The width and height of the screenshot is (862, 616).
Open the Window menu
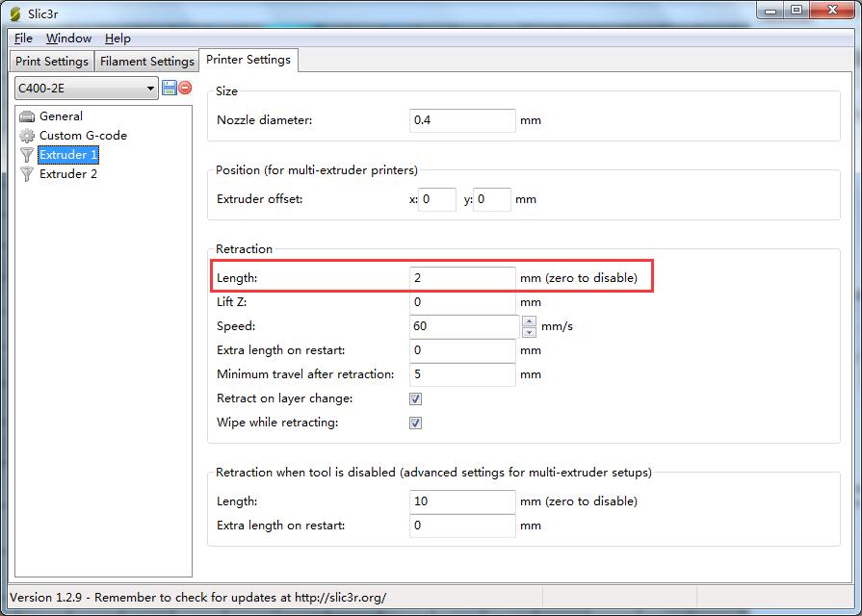click(68, 38)
